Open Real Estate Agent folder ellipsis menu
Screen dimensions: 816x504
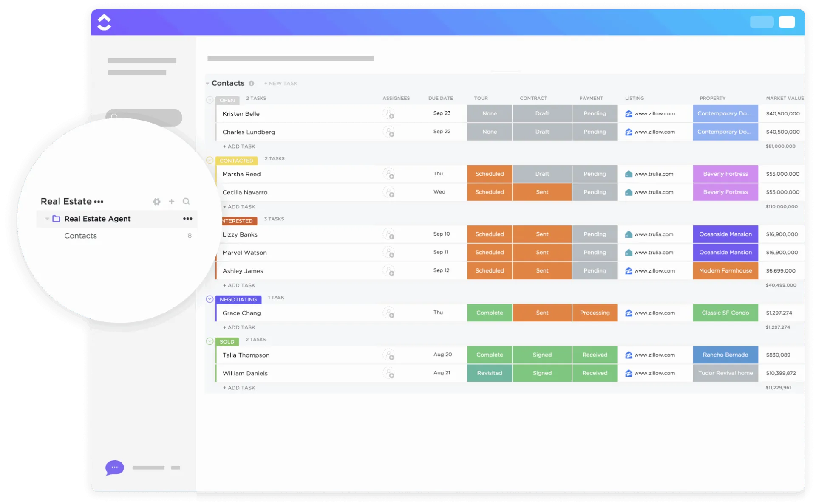(x=187, y=219)
